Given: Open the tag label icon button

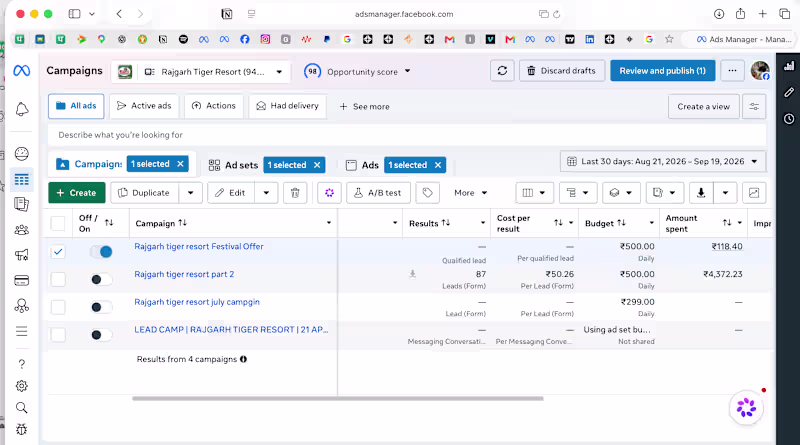Looking at the screenshot, I should pos(428,193).
